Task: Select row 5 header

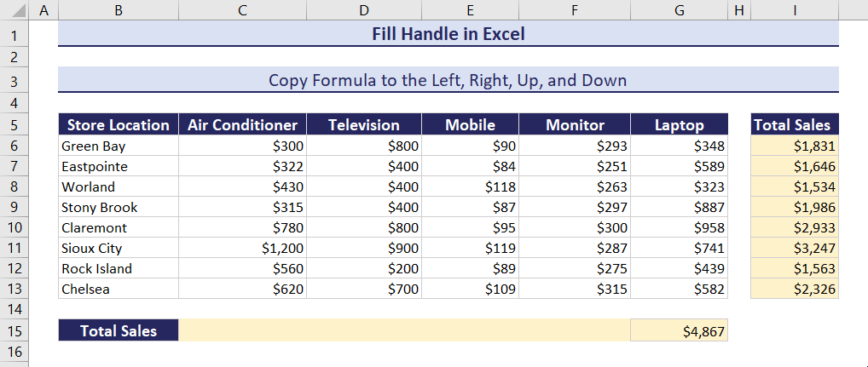Action: 14,124
